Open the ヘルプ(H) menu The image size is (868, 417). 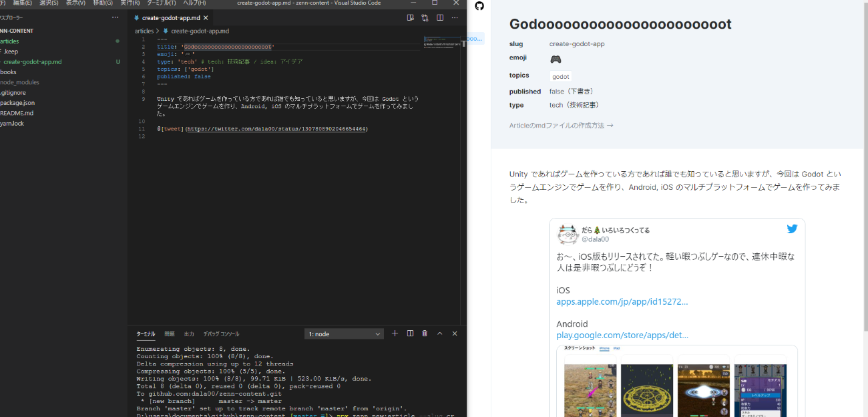(194, 3)
